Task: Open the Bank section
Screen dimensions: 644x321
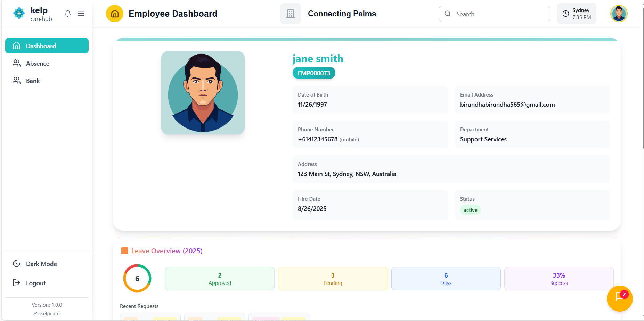Action: 33,81
